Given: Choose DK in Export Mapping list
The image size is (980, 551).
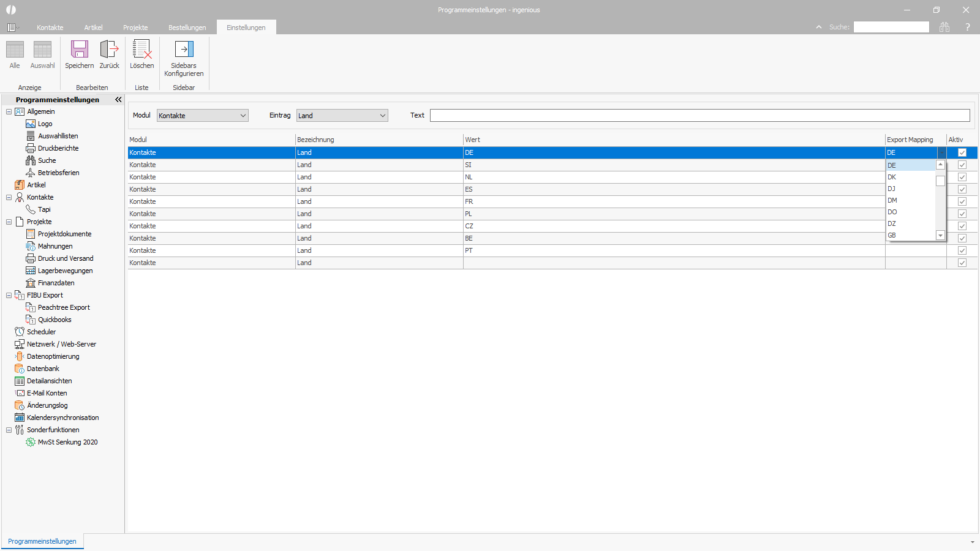Looking at the screenshot, I should 910,177.
